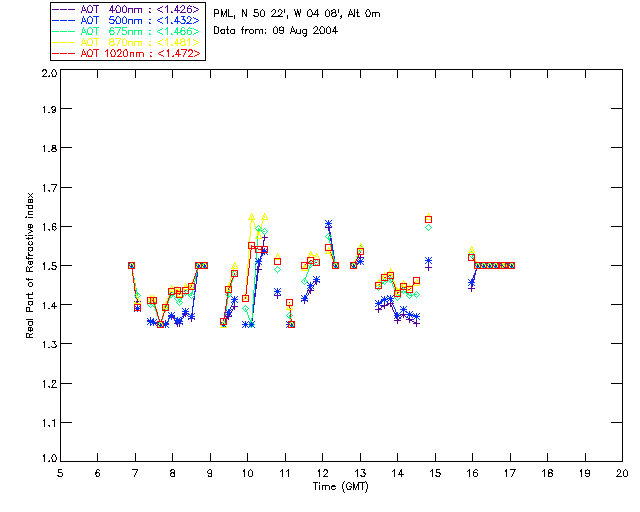Click the y-axis tick label 1.3

49,344
